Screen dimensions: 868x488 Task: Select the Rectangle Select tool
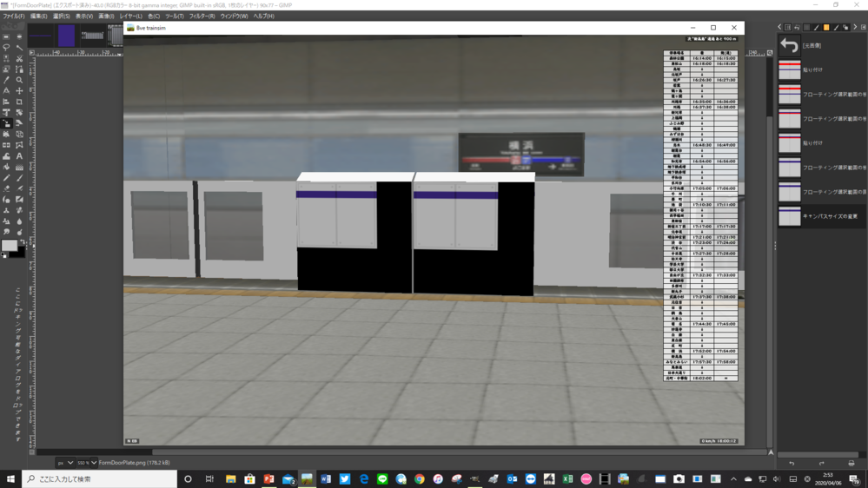pos(6,36)
